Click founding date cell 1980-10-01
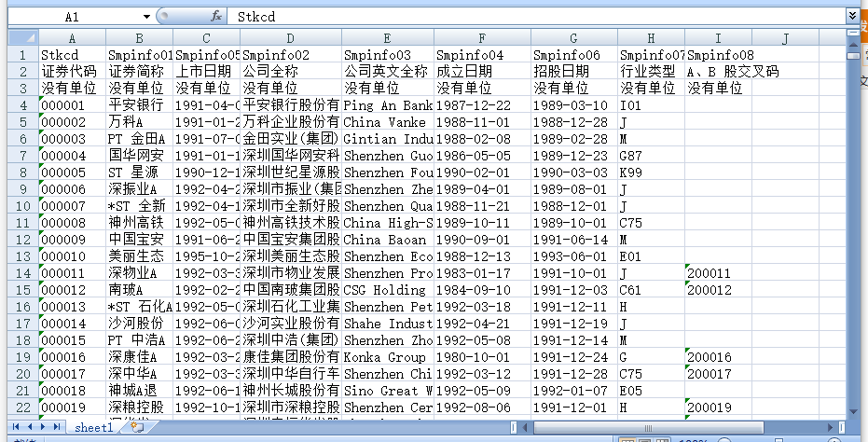868x442 pixels. point(482,357)
